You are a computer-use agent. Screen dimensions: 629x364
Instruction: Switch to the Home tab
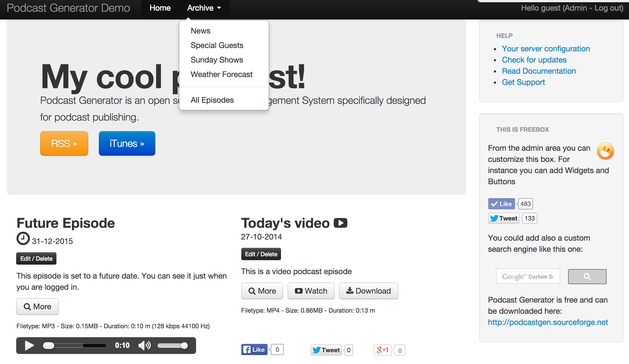point(160,8)
